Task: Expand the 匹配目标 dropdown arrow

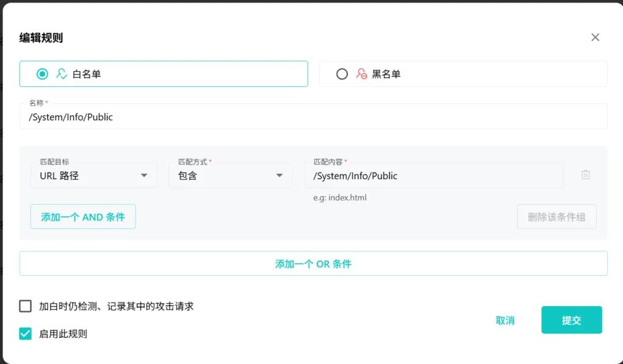Action: tap(144, 176)
